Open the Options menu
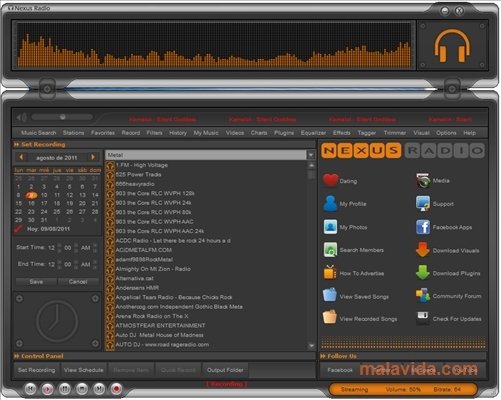The height and width of the screenshot is (400, 501). tap(446, 133)
